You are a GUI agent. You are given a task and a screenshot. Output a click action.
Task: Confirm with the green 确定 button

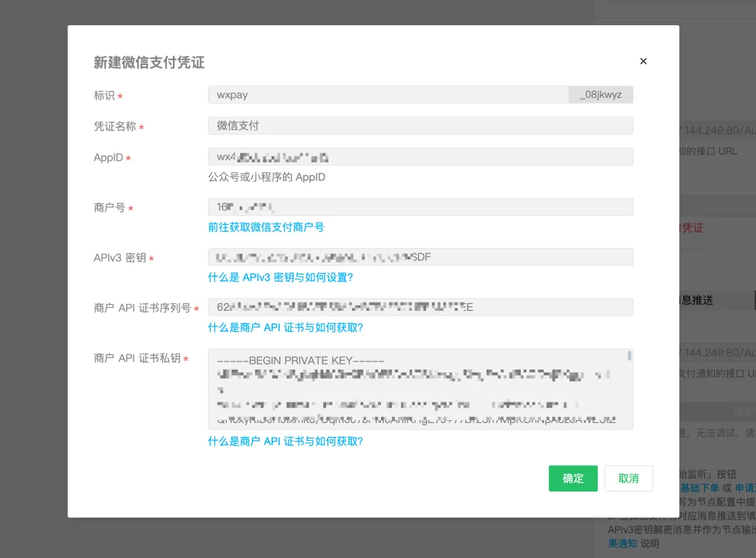(573, 478)
